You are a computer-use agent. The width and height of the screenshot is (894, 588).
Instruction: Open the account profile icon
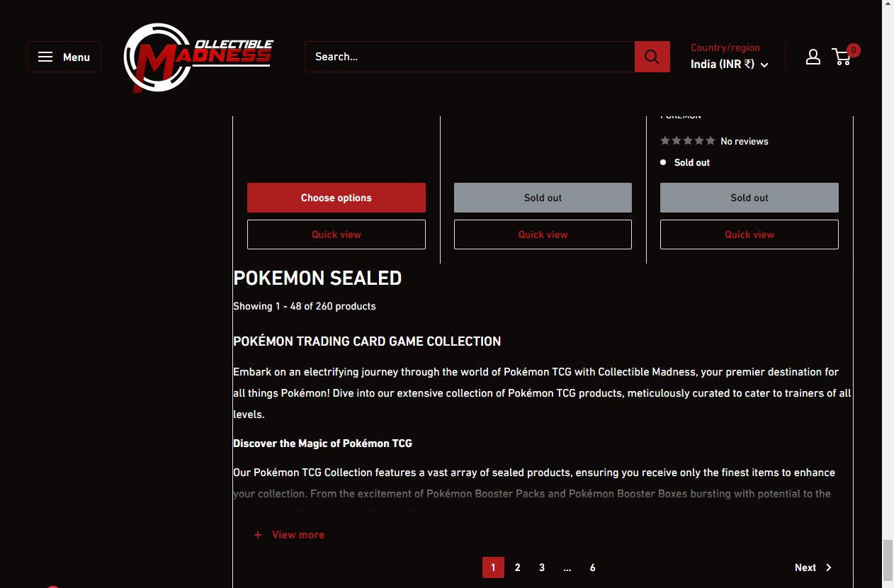click(x=813, y=57)
